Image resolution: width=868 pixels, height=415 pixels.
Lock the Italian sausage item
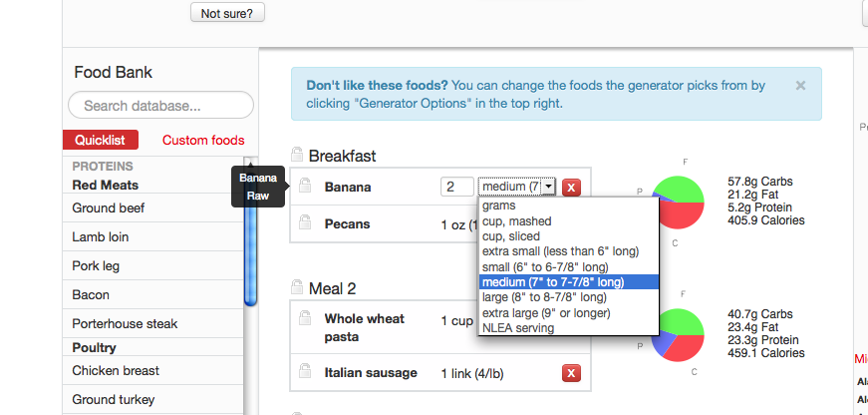pyautogui.click(x=305, y=371)
